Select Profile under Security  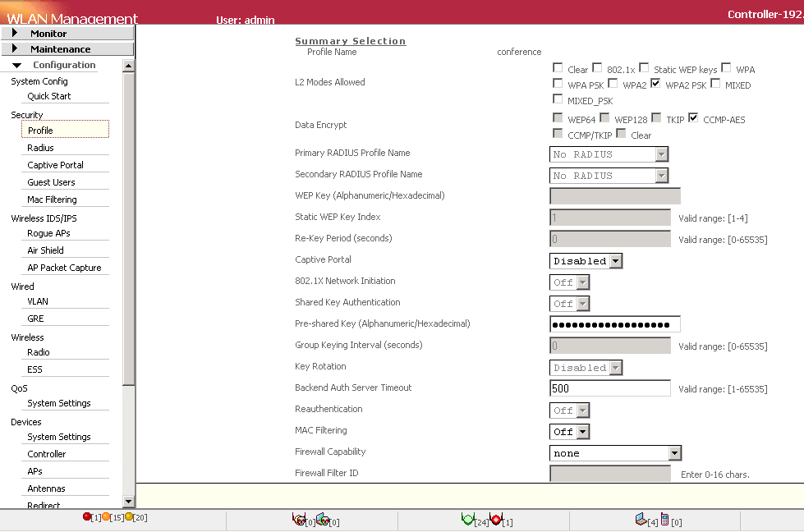point(65,129)
